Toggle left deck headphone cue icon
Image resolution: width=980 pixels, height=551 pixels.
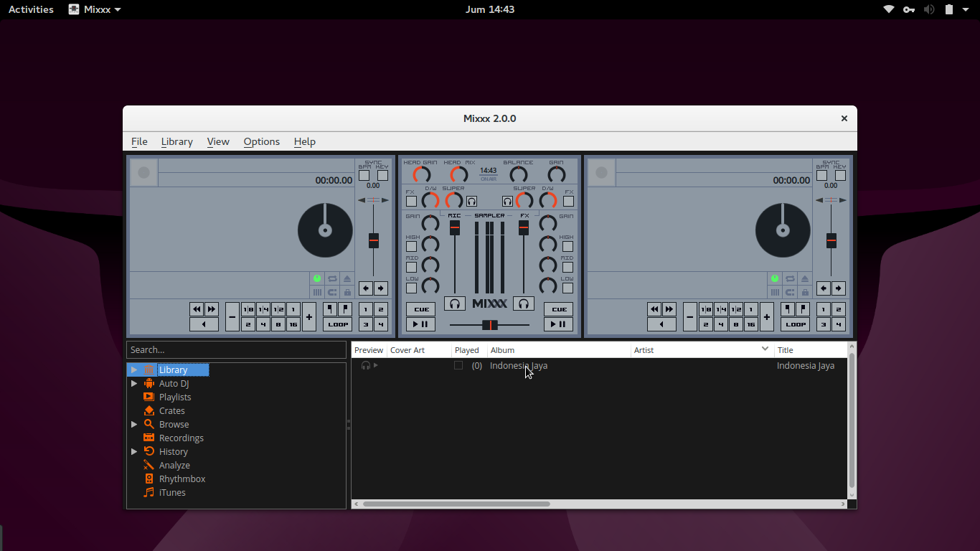[454, 303]
